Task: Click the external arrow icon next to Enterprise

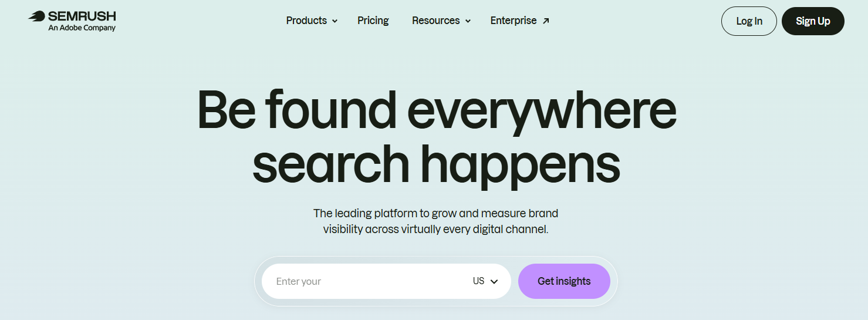Action: point(546,21)
